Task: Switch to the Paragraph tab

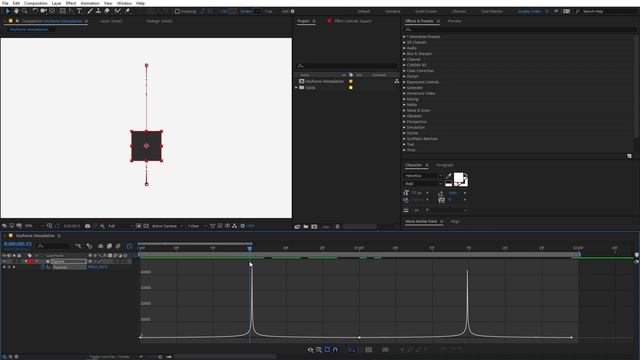Action: pos(444,165)
